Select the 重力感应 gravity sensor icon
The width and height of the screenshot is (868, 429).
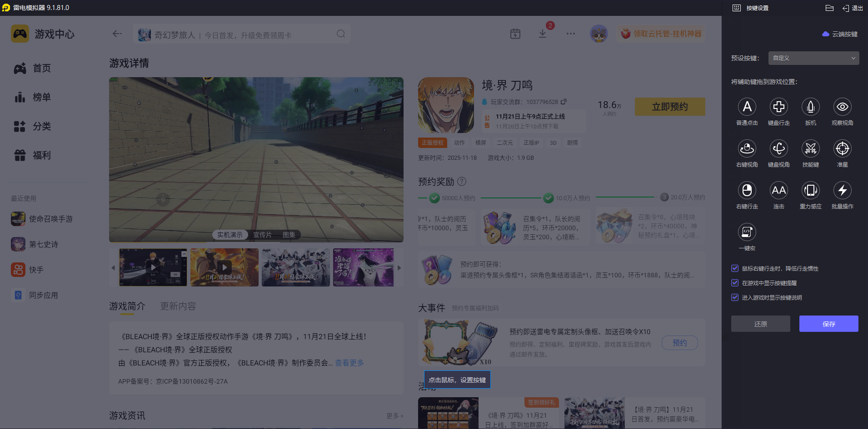[x=811, y=190]
